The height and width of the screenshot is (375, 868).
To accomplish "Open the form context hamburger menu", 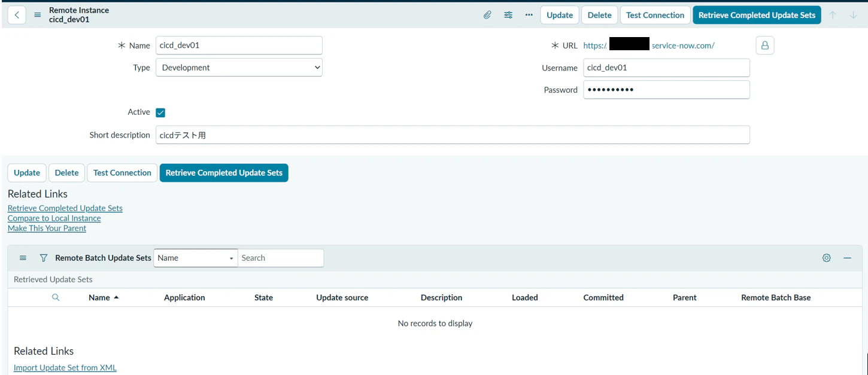I will 38,15.
